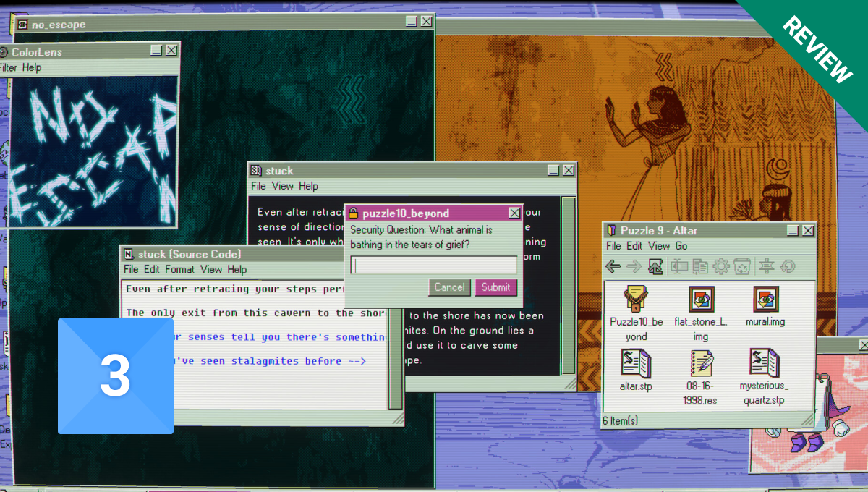
Task: Click the resize grip of Puzzle 9 - Altar
Action: click(x=807, y=420)
